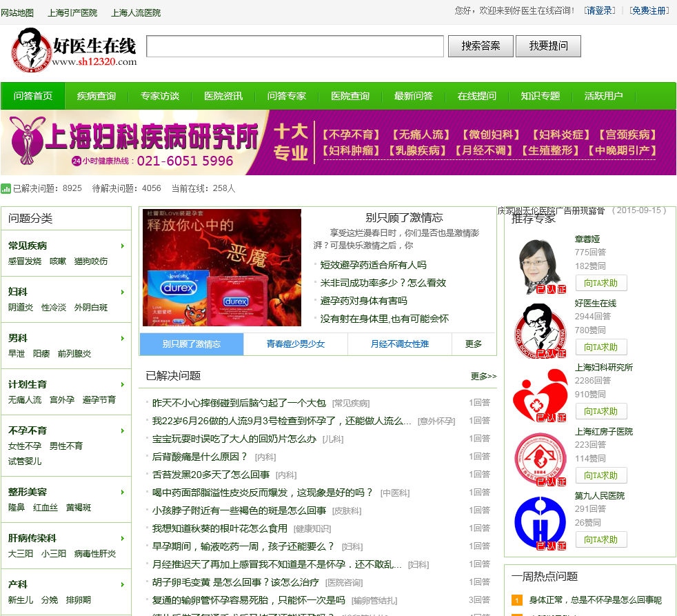The width and height of the screenshot is (677, 616).
Task: Select 别只顾了激情忘 slide tab
Action: [192, 344]
